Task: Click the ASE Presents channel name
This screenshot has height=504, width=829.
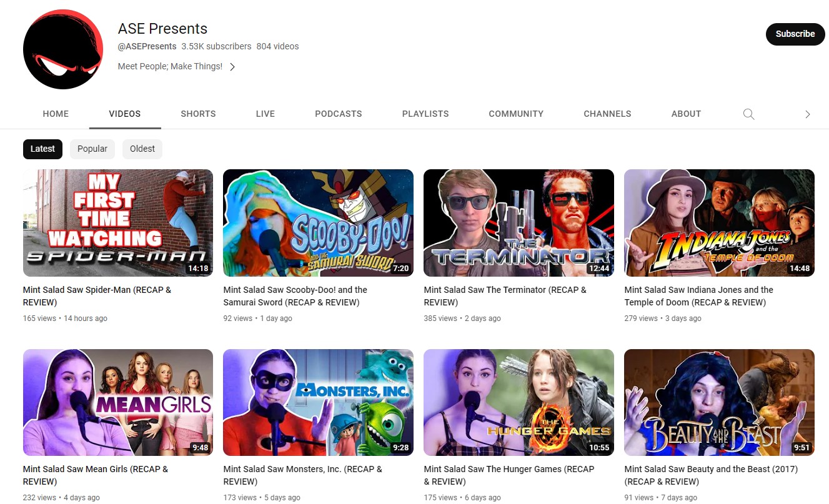Action: click(162, 29)
